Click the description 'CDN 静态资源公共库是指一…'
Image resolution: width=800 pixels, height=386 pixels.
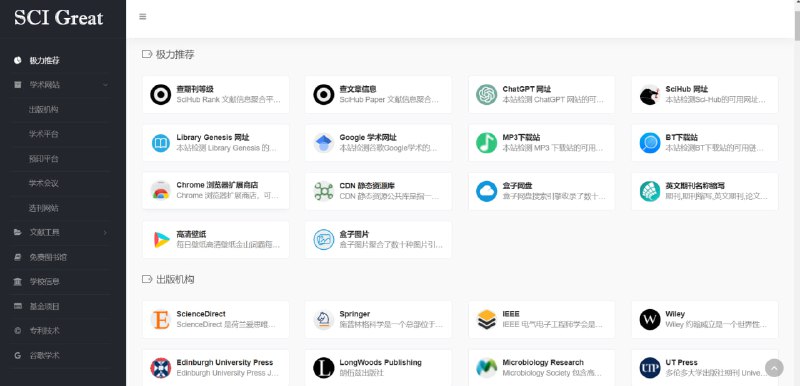389,197
